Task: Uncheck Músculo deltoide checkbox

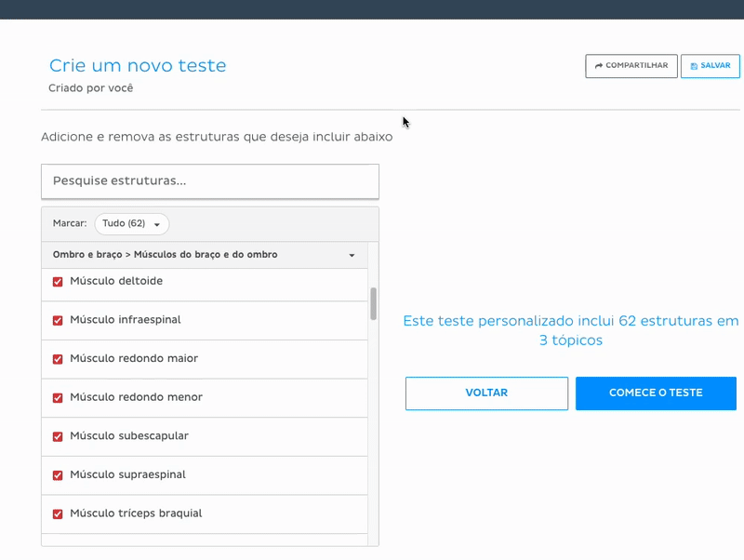Action: tap(58, 281)
